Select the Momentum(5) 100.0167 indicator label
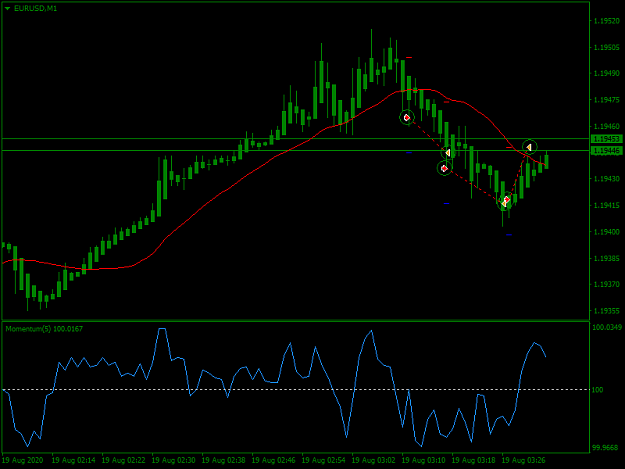Image resolution: width=625 pixels, height=469 pixels. pyautogui.click(x=44, y=329)
